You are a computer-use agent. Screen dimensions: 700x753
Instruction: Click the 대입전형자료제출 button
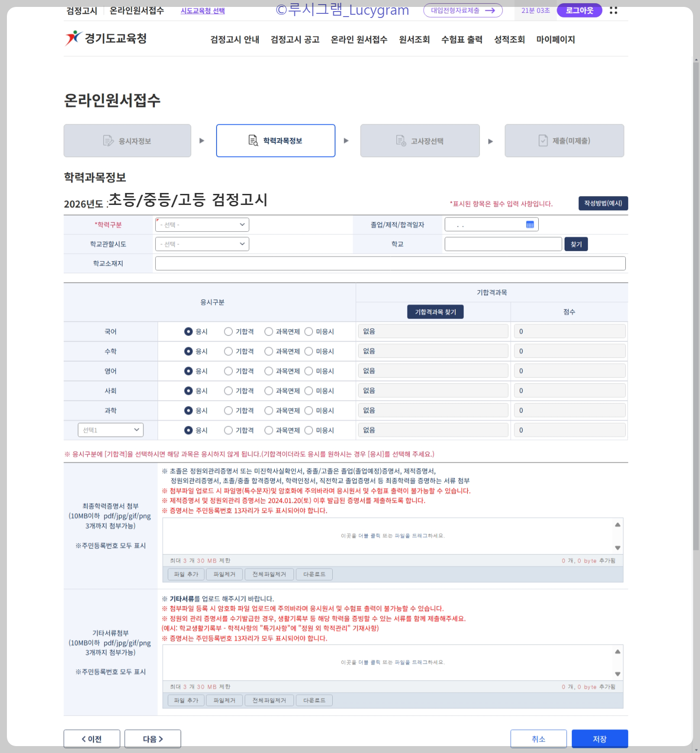tap(463, 10)
